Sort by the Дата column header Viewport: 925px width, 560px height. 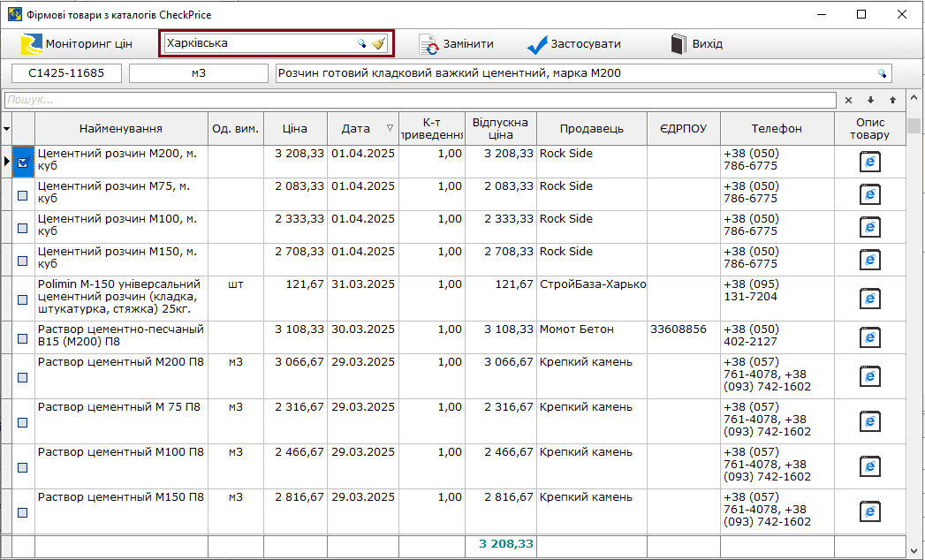[363, 129]
